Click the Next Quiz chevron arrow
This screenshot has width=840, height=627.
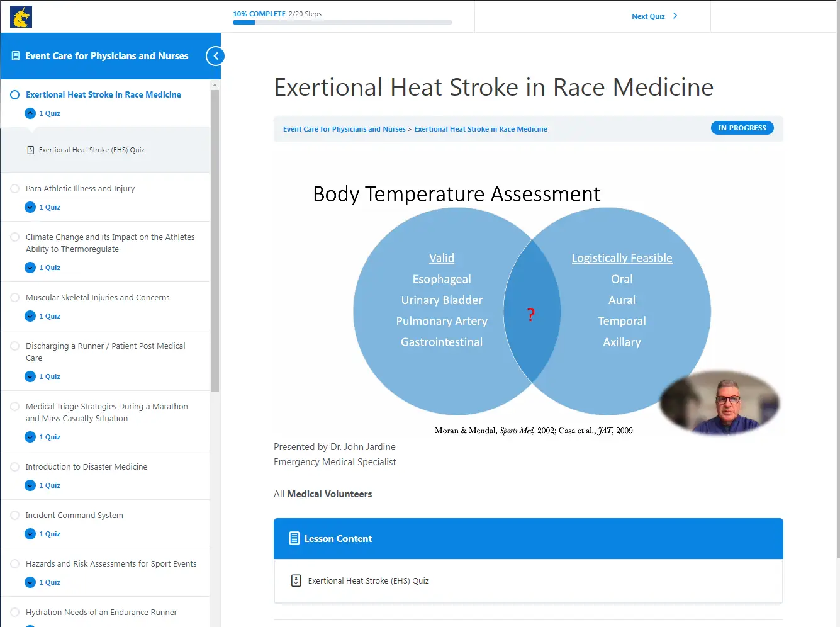pos(675,16)
